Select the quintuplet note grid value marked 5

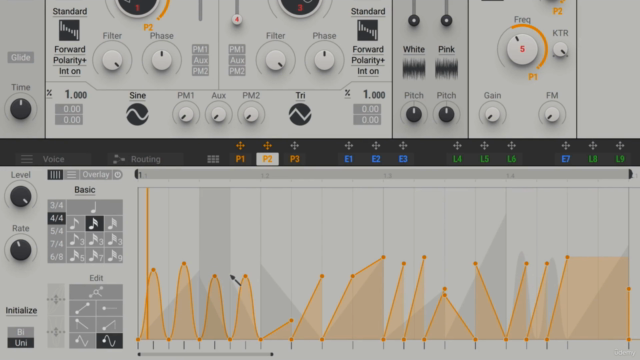(x=76, y=256)
